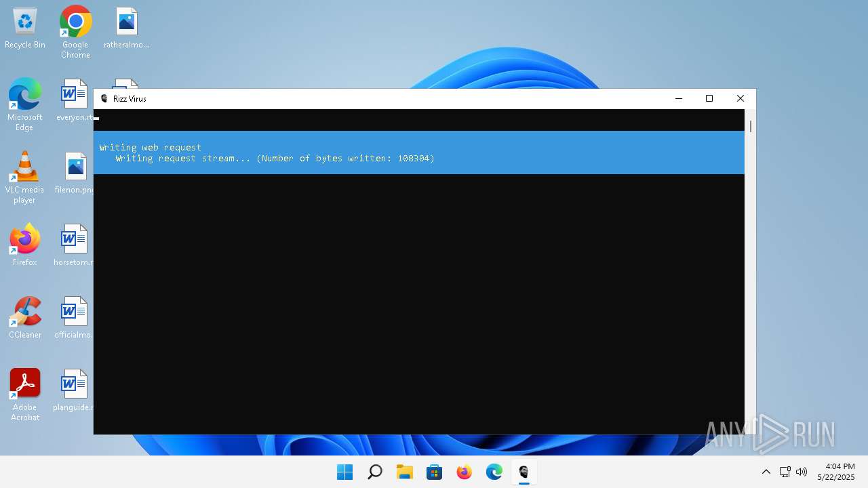Select the horsetom Word document icon
868x488 pixels.
74,245
